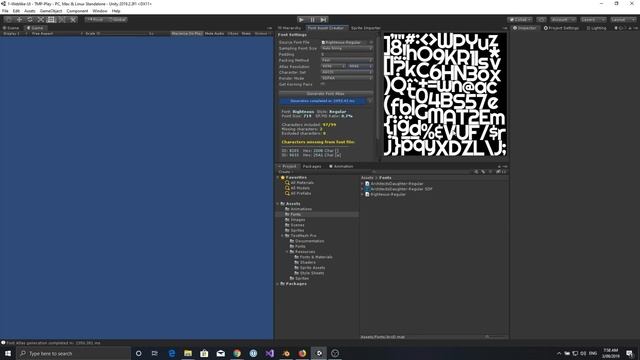Select the Scale tool in toolbar
This screenshot has height=360, width=640.
[x=40, y=20]
